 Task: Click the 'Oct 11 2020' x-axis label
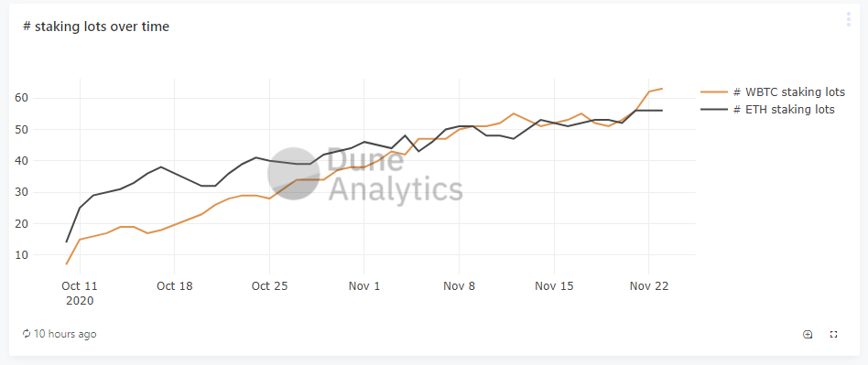tap(80, 294)
